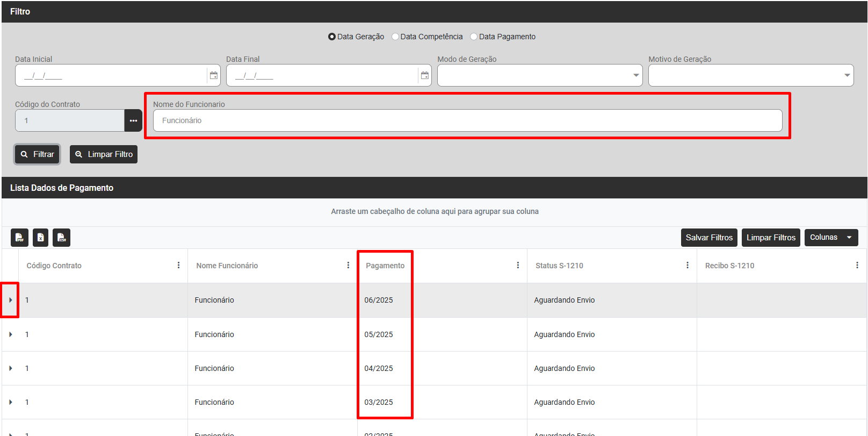868x436 pixels.
Task: Click the contract code lookup ellipsis button
Action: click(133, 120)
